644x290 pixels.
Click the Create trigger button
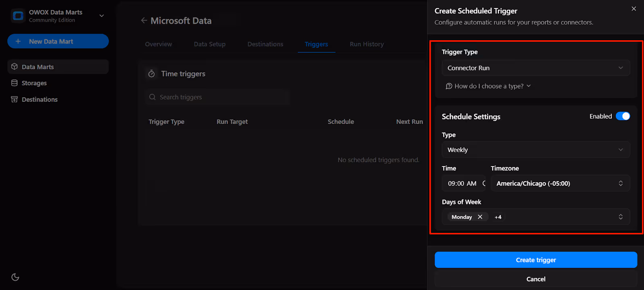536,260
